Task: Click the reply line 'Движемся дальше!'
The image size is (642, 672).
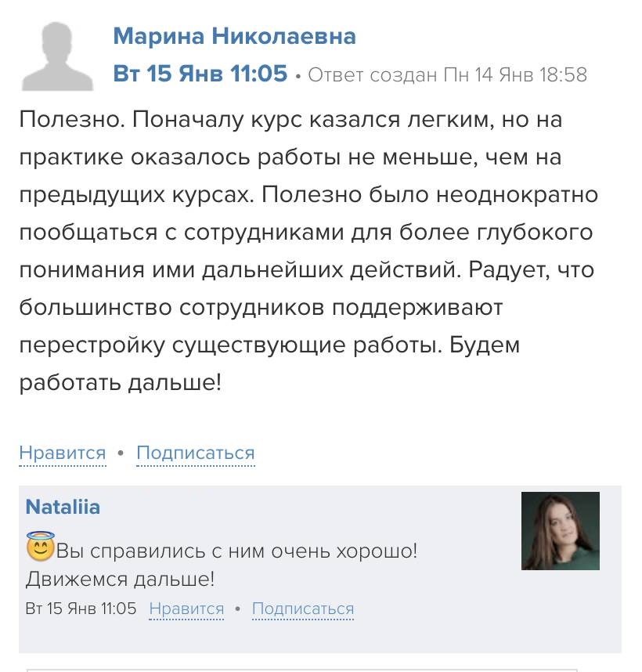Action: (120, 580)
